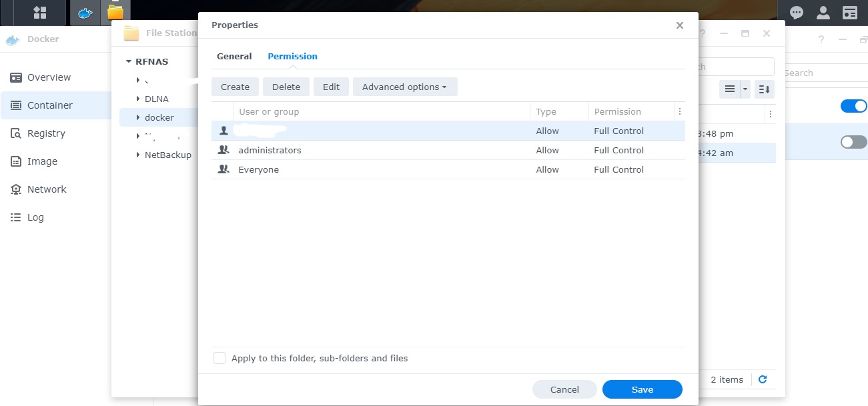Image resolution: width=868 pixels, height=406 pixels.
Task: Click the administrators group icon
Action: [224, 150]
